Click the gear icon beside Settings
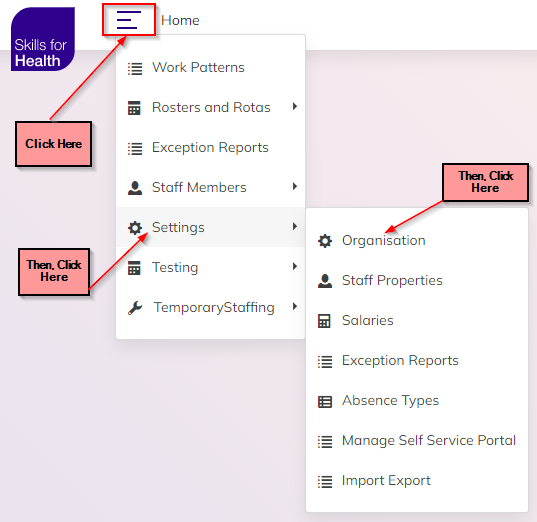Screen dimensions: 537x522 135,228
